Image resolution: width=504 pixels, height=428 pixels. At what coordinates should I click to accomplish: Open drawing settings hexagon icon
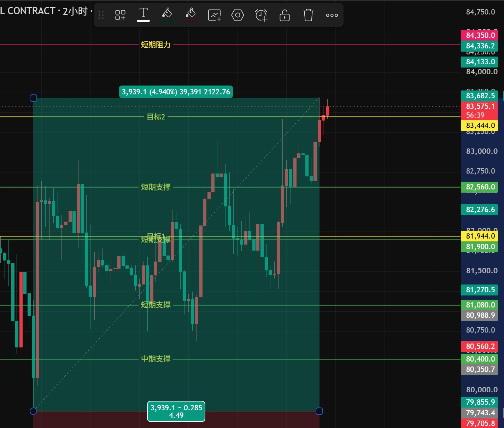[238, 15]
